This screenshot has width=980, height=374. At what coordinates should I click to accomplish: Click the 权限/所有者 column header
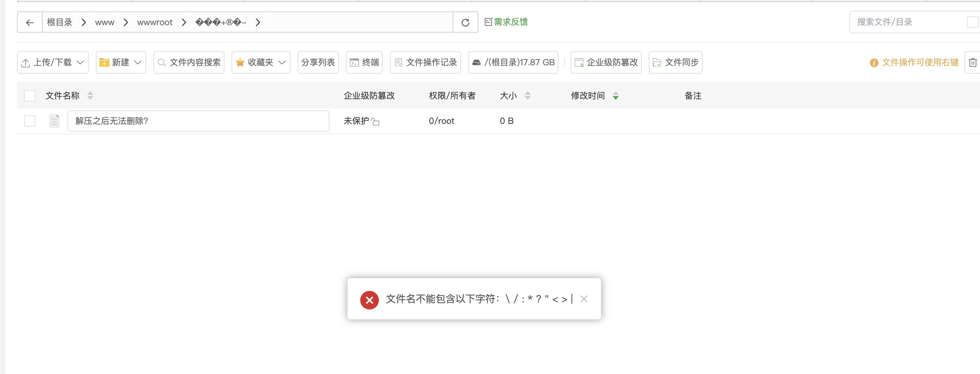tap(452, 96)
